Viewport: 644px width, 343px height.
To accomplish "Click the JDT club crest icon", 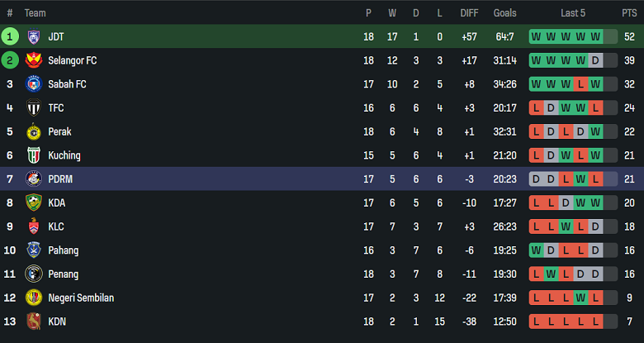I will [x=34, y=36].
